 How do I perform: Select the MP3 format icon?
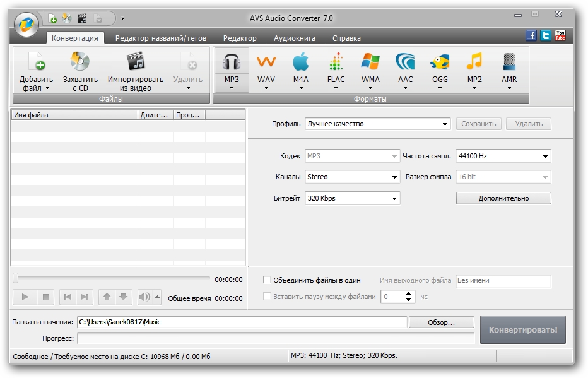[232, 64]
